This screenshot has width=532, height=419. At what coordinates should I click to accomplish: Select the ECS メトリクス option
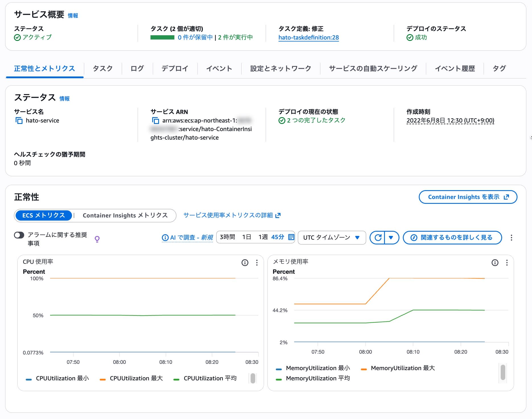[x=43, y=215]
